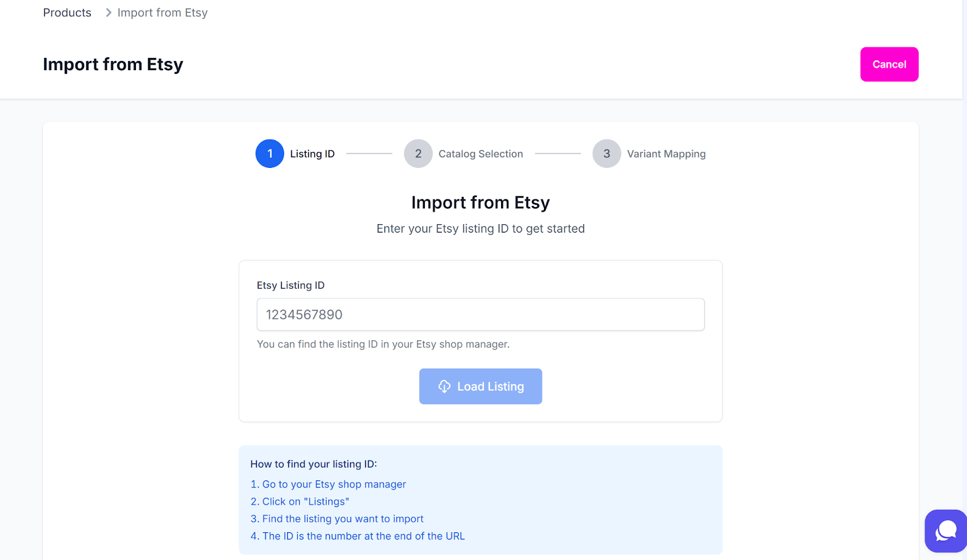Viewport: 967px width, 560px height.
Task: Go to the Listing ID step label
Action: pyautogui.click(x=312, y=154)
